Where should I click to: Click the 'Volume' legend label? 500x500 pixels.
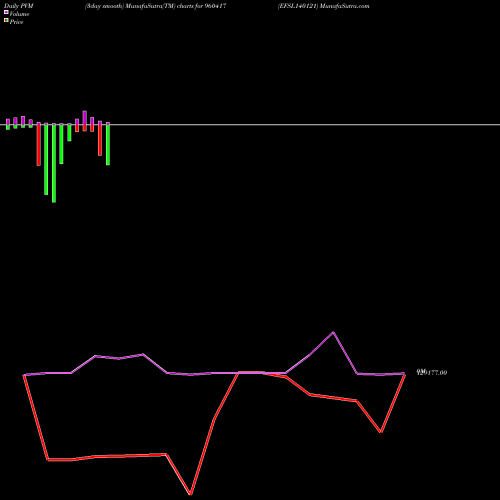[19, 14]
